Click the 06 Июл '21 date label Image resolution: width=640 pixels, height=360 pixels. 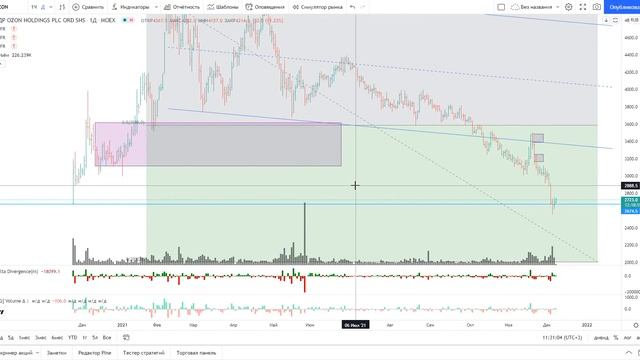click(x=356, y=325)
